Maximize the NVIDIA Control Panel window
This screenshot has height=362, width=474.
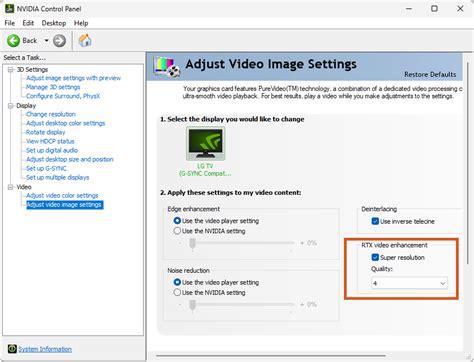(x=434, y=9)
